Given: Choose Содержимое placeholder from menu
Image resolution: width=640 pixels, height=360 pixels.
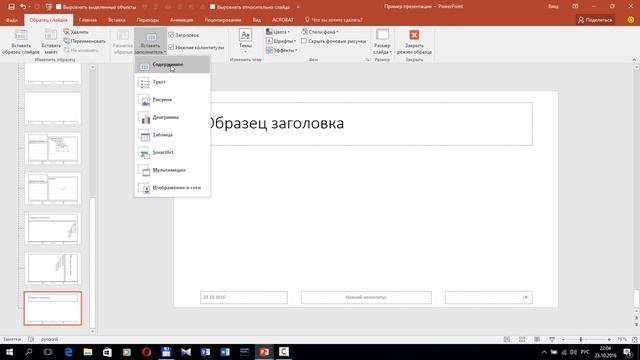Looking at the screenshot, I should (x=172, y=65).
